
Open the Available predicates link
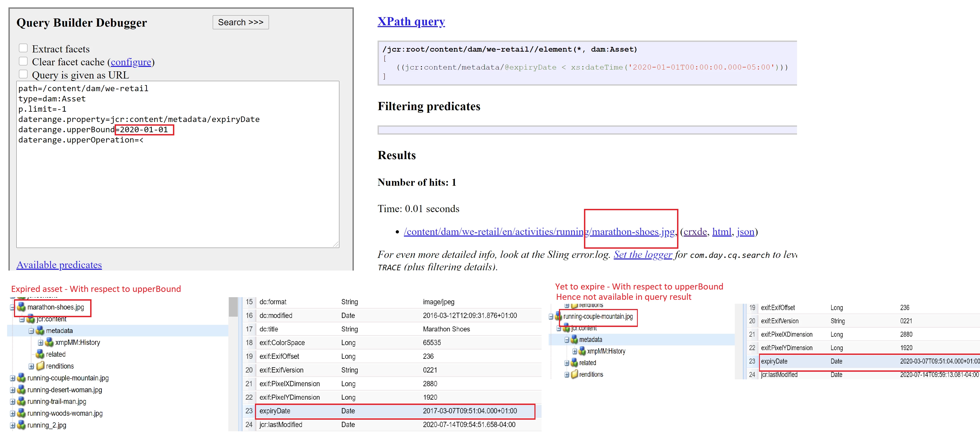(x=59, y=265)
